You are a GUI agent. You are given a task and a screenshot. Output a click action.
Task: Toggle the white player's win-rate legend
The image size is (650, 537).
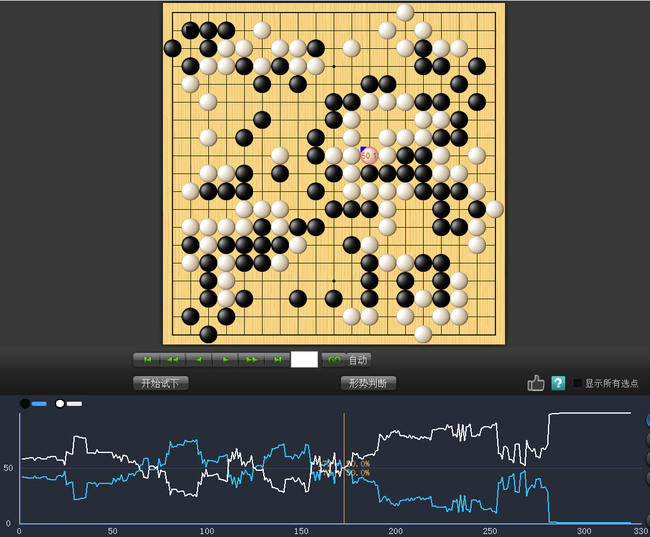click(x=69, y=403)
